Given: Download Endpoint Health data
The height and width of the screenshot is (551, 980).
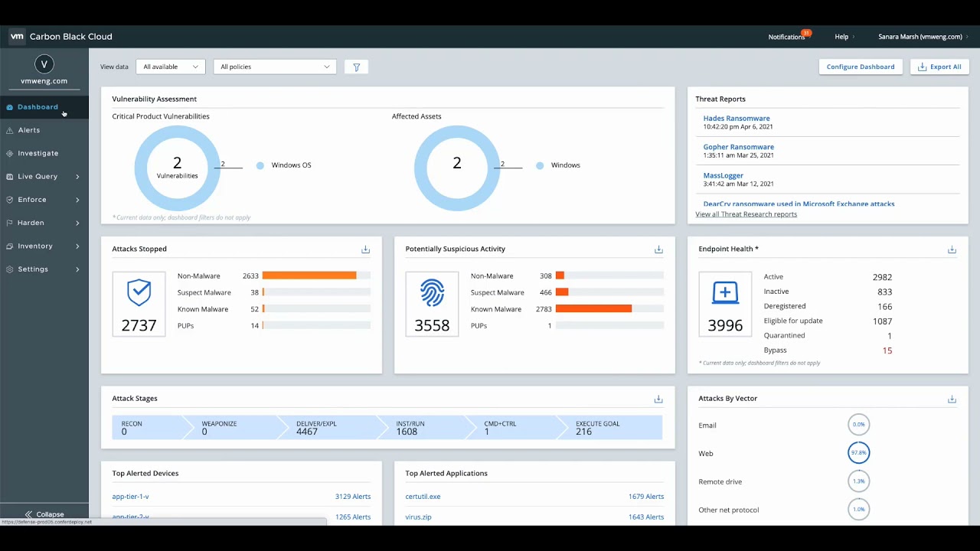Looking at the screenshot, I should pyautogui.click(x=952, y=249).
